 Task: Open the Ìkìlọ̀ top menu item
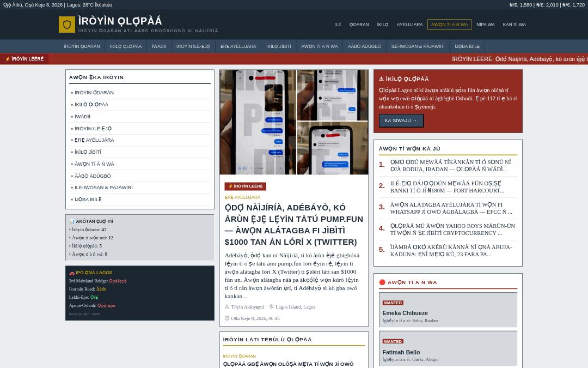pyautogui.click(x=383, y=25)
